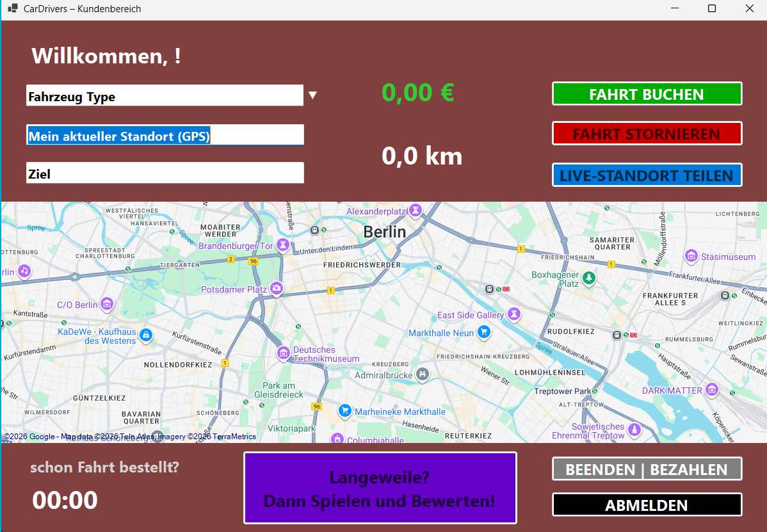Viewport: 767px width, 532px height.
Task: Click the FRIEDRICHSWERDER district label
Action: tap(362, 265)
